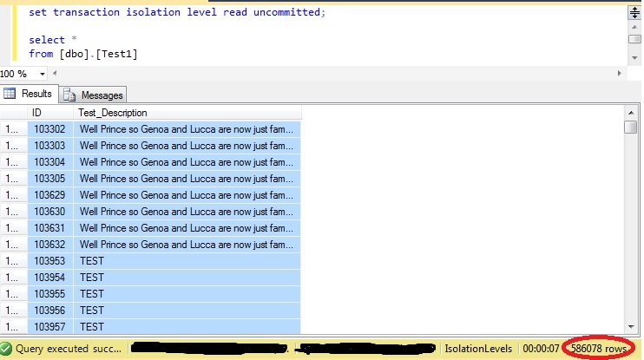Select the cell with ID 103956
The width and height of the screenshot is (644, 360).
coord(50,311)
